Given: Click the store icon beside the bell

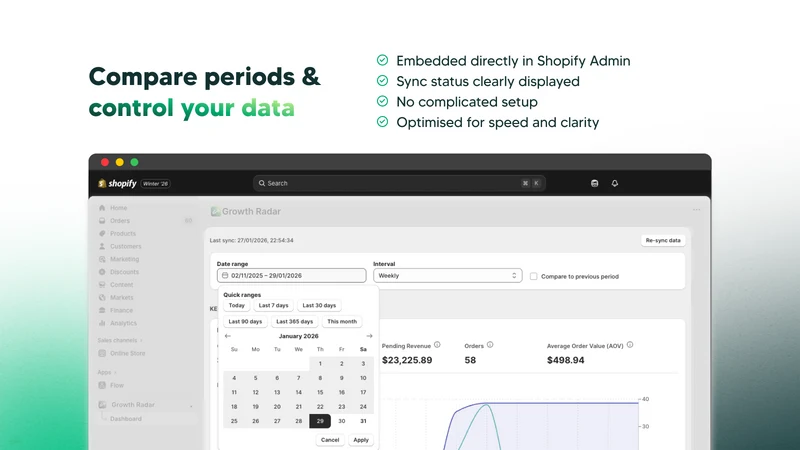Looking at the screenshot, I should [594, 183].
